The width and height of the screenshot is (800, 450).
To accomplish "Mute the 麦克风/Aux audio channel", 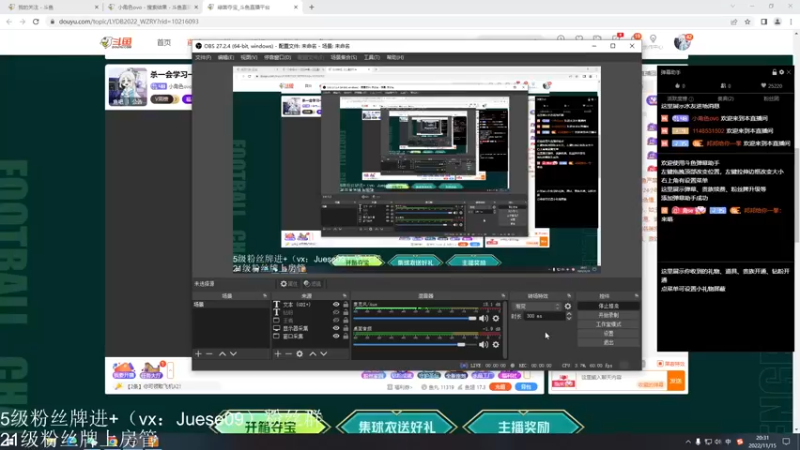I will (483, 318).
